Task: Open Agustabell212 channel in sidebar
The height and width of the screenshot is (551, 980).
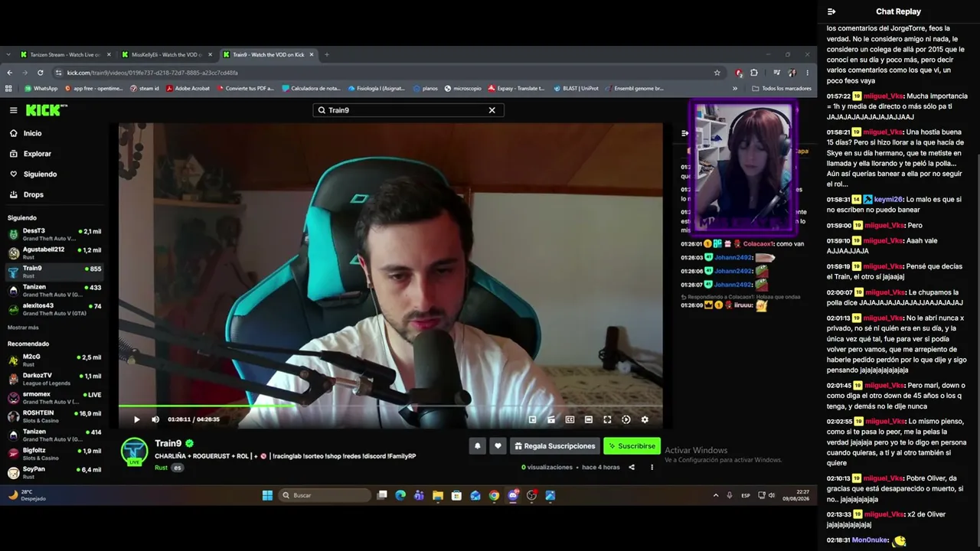Action: (54, 253)
